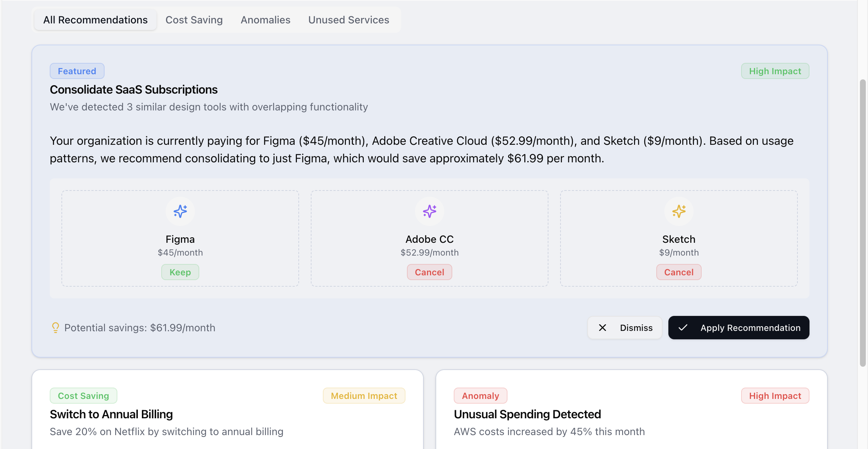The height and width of the screenshot is (449, 868).
Task: Show the Unused Services tab
Action: pyautogui.click(x=349, y=20)
